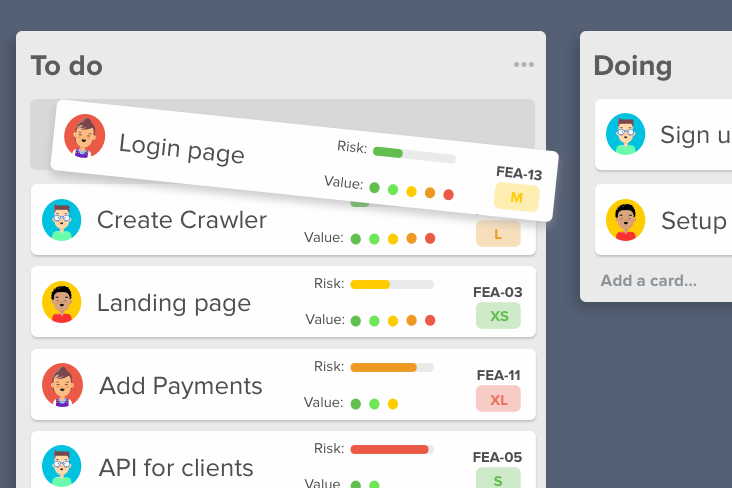
Task: Open the Setup card in Doing
Action: (x=663, y=219)
